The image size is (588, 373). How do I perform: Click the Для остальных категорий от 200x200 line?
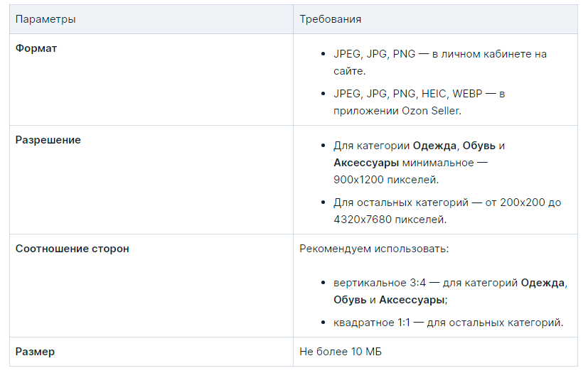[x=447, y=202]
